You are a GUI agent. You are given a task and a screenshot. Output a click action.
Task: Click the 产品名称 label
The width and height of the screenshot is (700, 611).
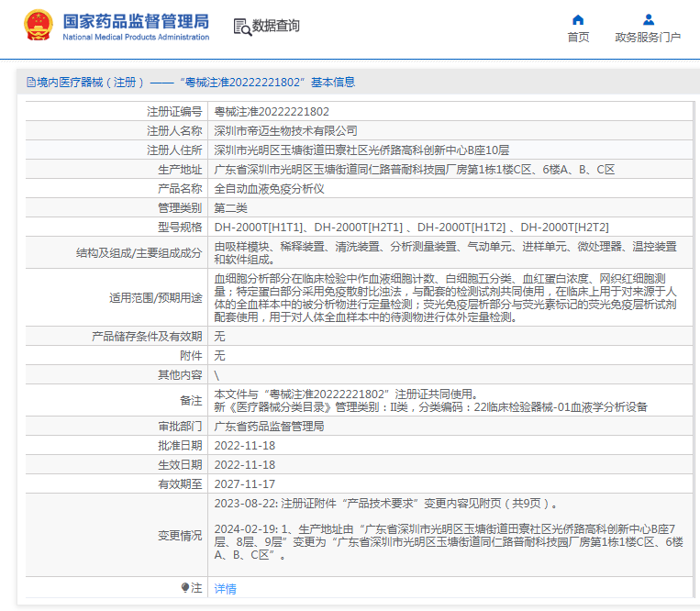pos(180,188)
